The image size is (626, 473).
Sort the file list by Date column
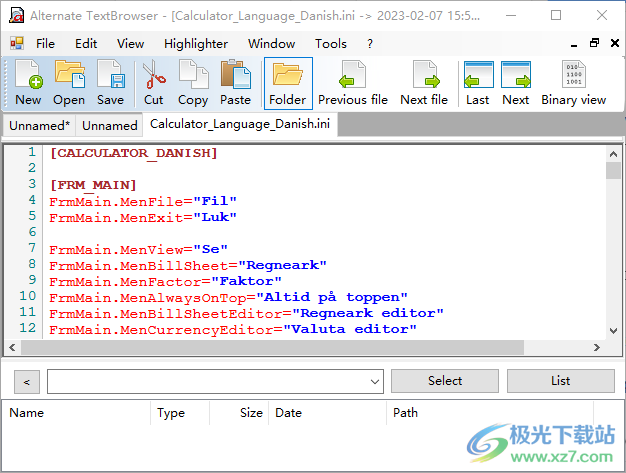point(327,412)
